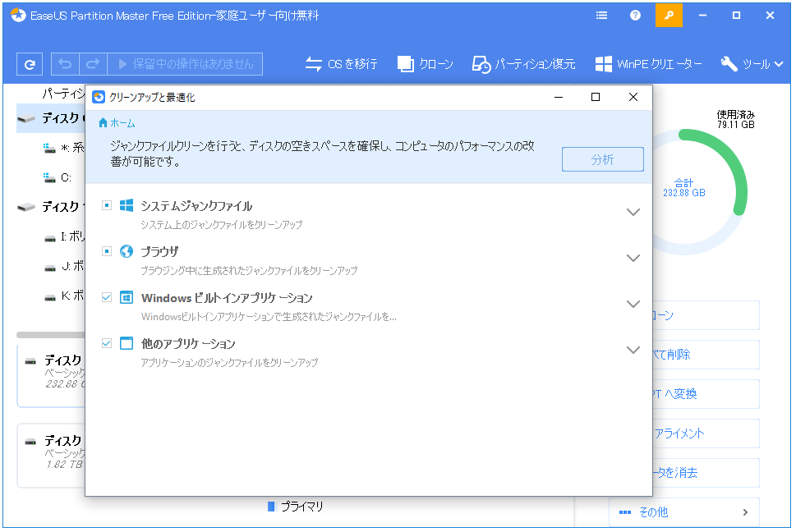Image resolution: width=796 pixels, height=532 pixels.
Task: Expand the システムジャンクファイル section chevron
Action: (633, 212)
